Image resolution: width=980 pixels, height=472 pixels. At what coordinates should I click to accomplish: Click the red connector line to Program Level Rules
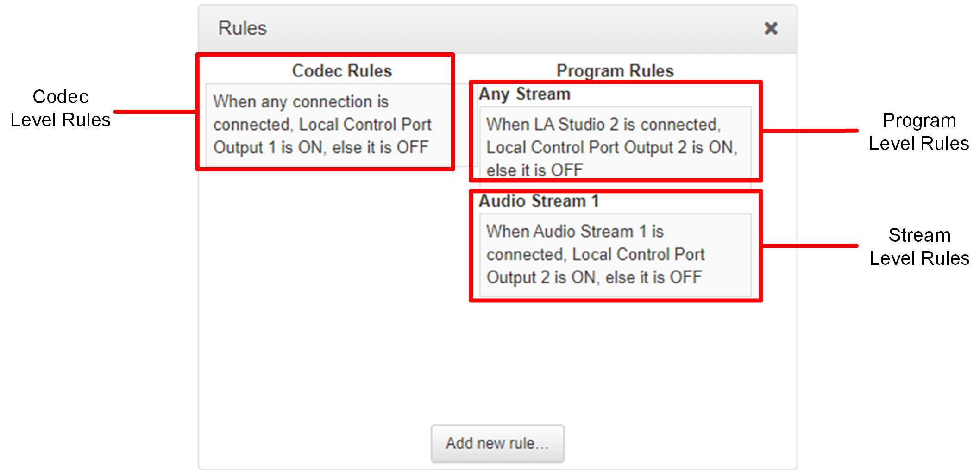point(810,131)
